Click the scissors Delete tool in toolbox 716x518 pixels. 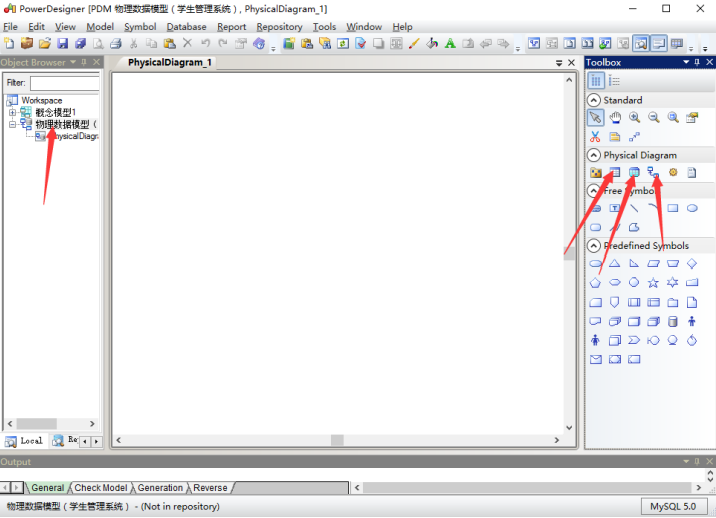pos(595,137)
